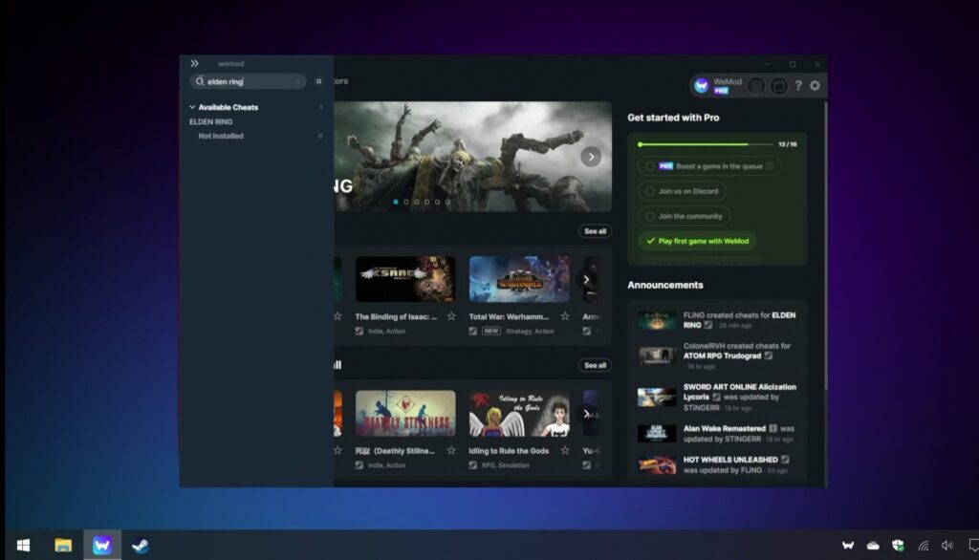Select the fourth carousel dot on banner
979x560 pixels.
click(427, 202)
